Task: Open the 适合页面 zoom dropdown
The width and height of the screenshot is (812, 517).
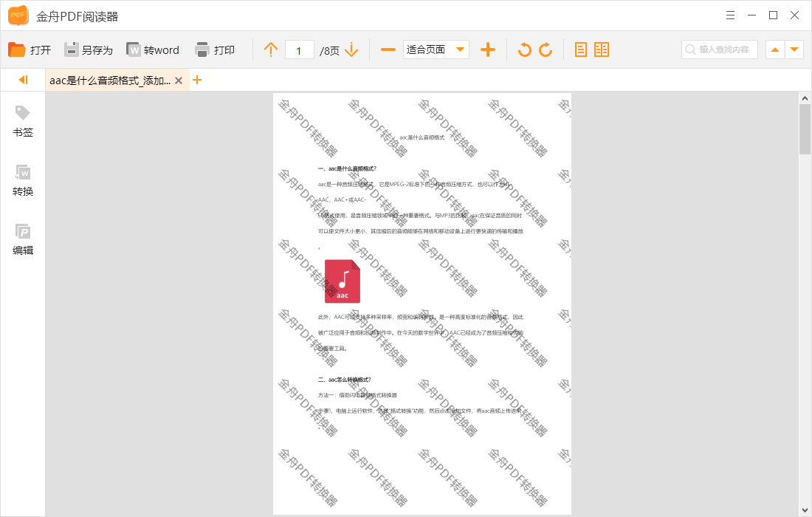Action: click(x=436, y=49)
